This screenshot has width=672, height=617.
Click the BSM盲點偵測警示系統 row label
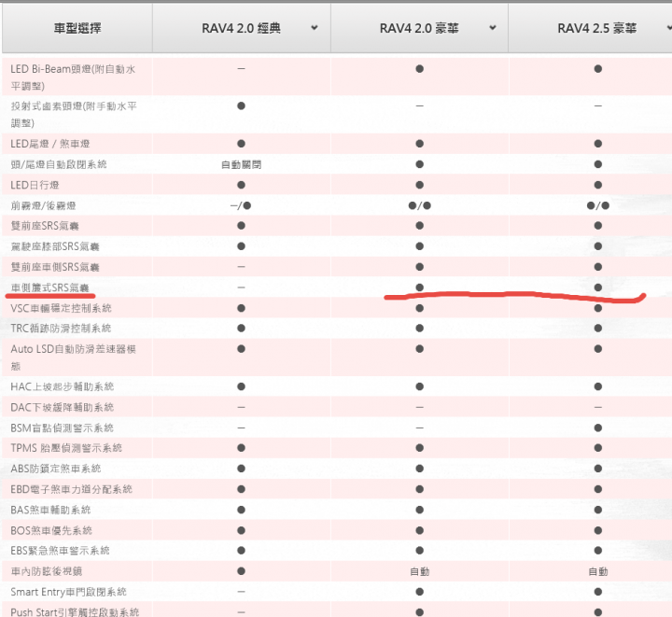63,428
